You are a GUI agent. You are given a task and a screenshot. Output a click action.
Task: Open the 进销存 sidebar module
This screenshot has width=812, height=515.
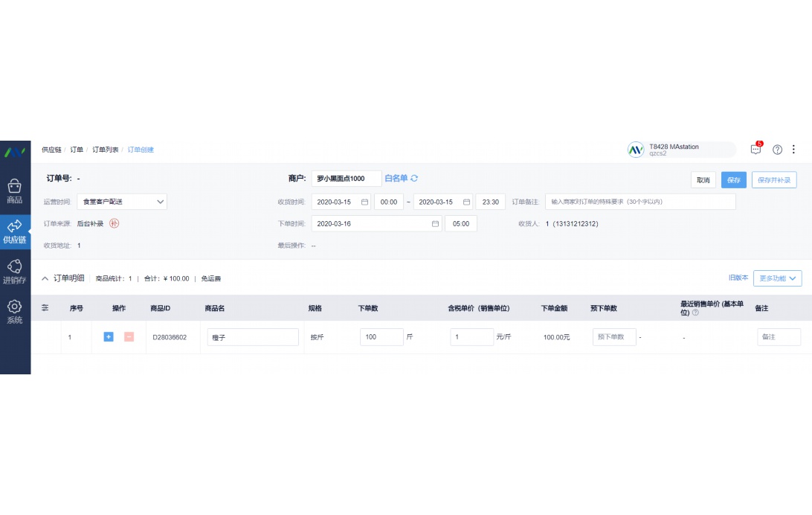point(15,272)
